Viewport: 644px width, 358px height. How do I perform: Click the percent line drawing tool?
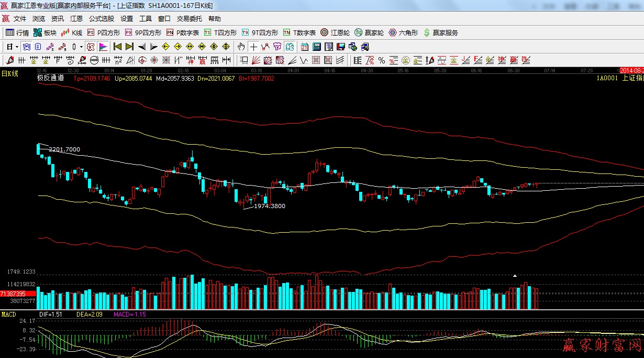point(382,60)
